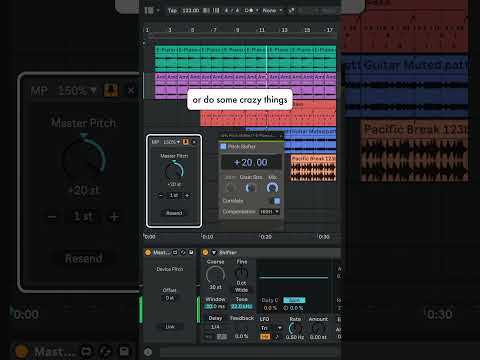Screen dimensions: 480x360
Task: Toggle the Pitch Shifter device enable box
Action: coord(223,146)
